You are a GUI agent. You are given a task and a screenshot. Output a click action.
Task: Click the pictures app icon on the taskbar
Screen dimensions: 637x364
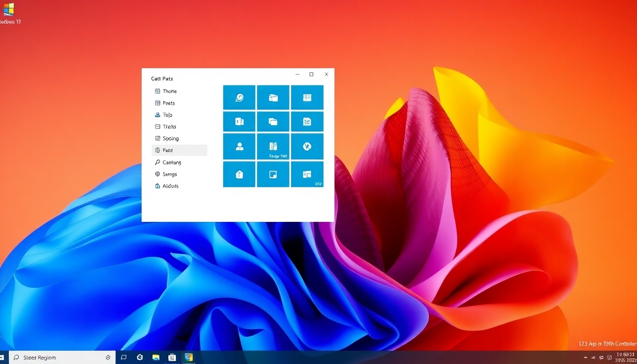click(156, 357)
